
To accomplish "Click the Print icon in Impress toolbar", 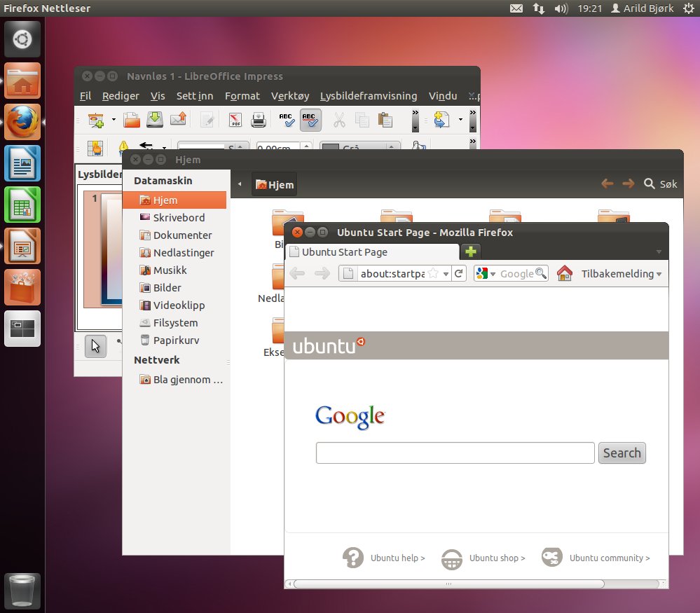I will [x=259, y=120].
